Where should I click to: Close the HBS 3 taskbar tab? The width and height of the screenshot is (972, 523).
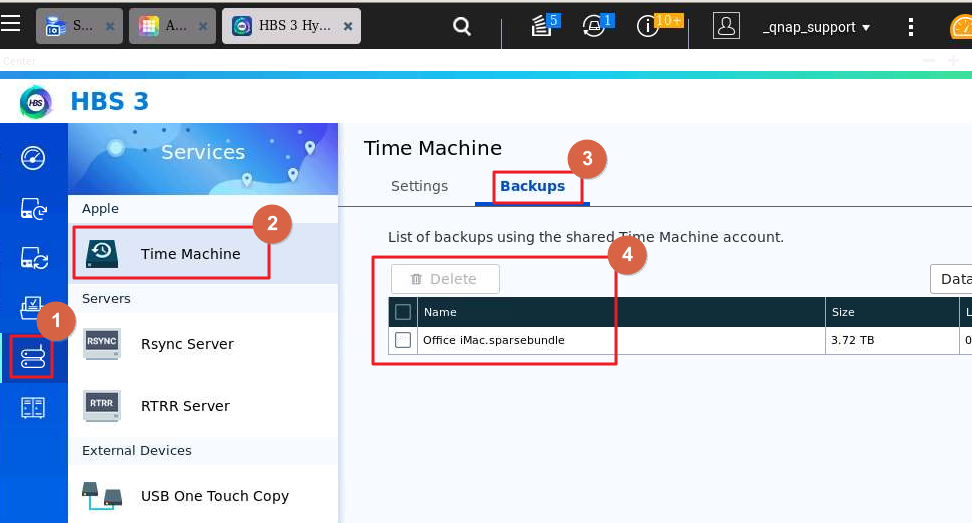(x=348, y=26)
